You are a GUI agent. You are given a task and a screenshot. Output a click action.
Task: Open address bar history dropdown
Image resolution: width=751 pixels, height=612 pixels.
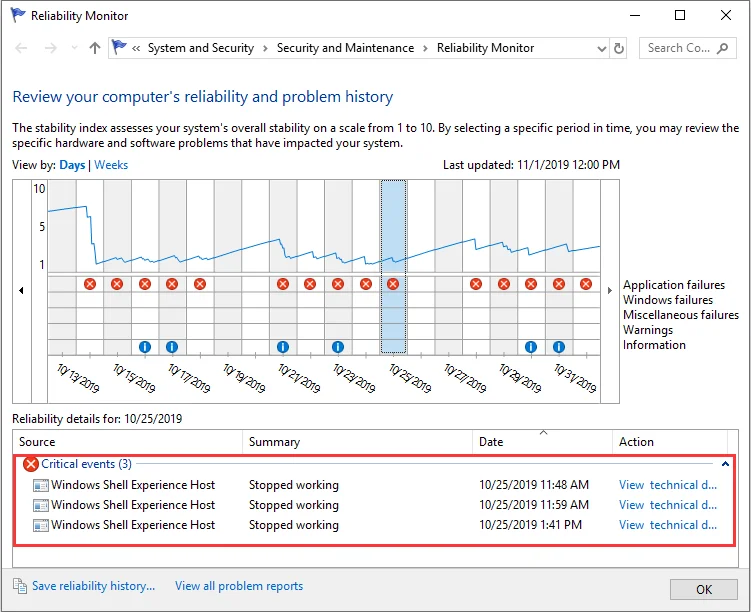(602, 48)
